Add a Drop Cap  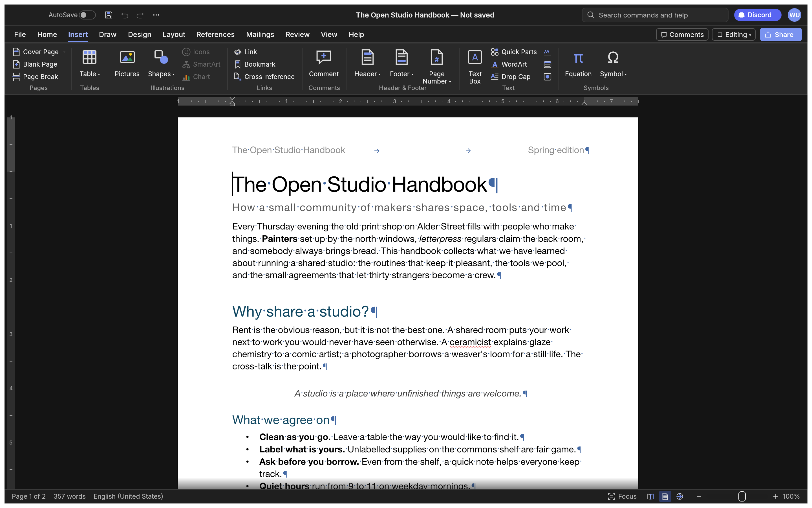pyautogui.click(x=510, y=76)
